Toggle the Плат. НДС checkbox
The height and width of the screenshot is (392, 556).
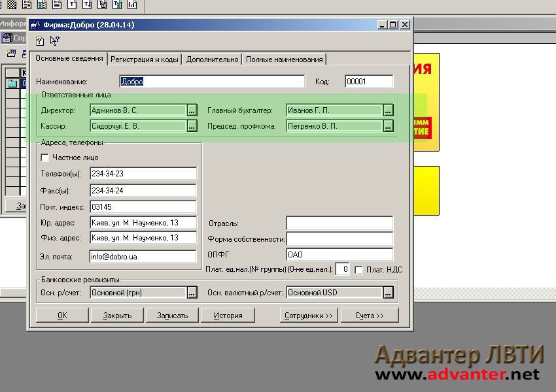click(x=358, y=270)
